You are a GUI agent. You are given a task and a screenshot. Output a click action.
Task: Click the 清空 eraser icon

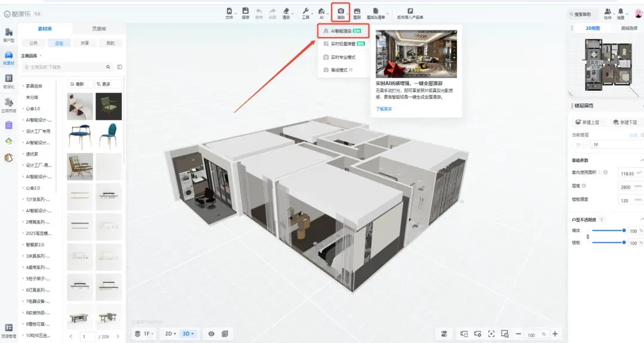tap(286, 11)
